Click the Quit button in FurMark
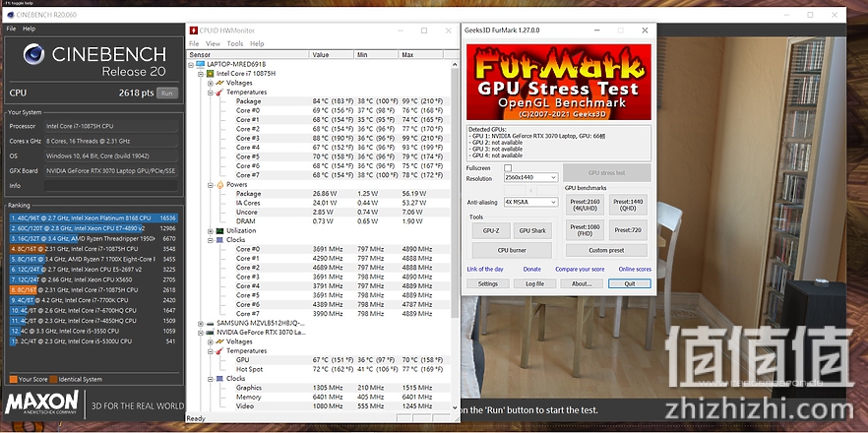 point(630,283)
